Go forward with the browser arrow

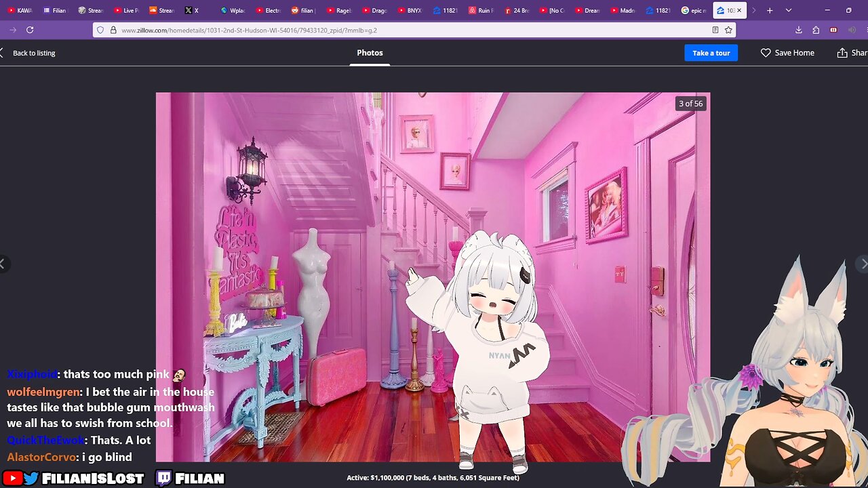point(13,30)
